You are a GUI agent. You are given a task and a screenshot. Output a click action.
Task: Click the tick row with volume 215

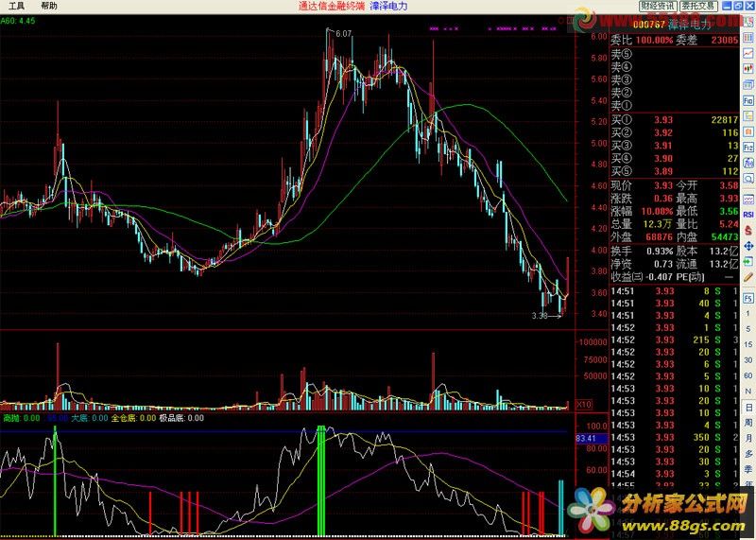(675, 340)
